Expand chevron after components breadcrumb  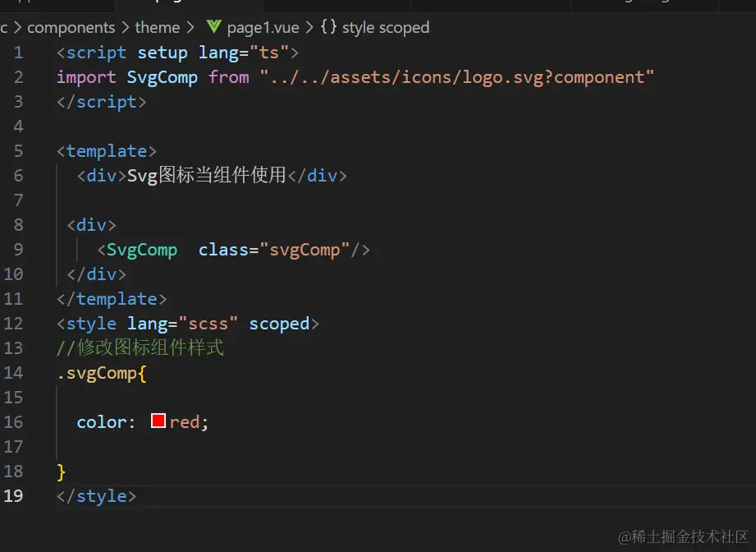[x=125, y=27]
